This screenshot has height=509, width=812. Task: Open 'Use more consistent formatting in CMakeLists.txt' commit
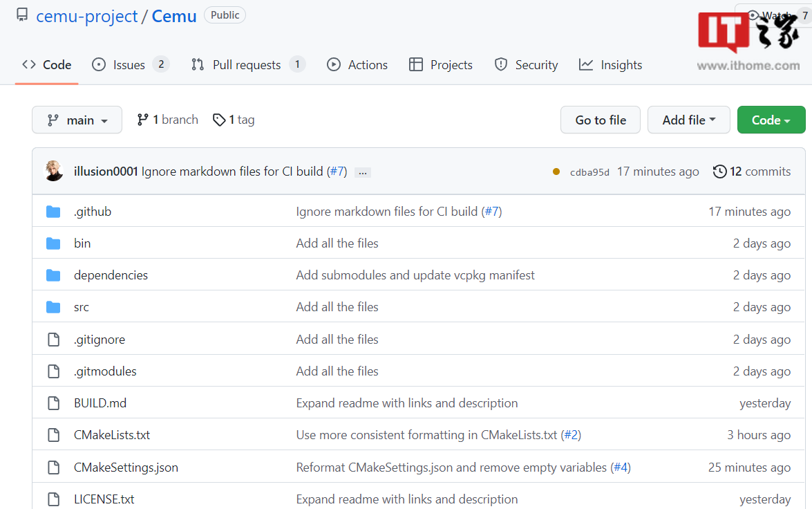click(x=426, y=435)
